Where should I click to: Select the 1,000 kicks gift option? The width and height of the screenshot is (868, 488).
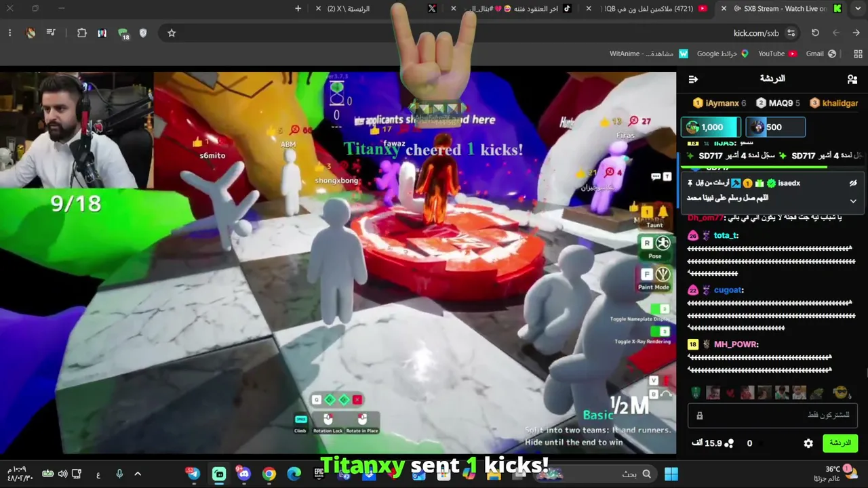tap(709, 127)
